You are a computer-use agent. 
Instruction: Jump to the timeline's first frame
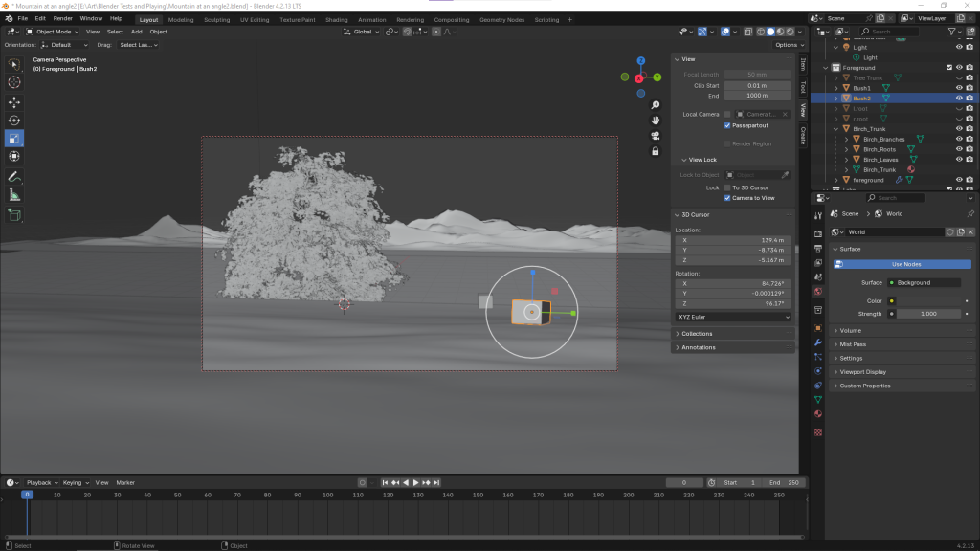click(385, 482)
